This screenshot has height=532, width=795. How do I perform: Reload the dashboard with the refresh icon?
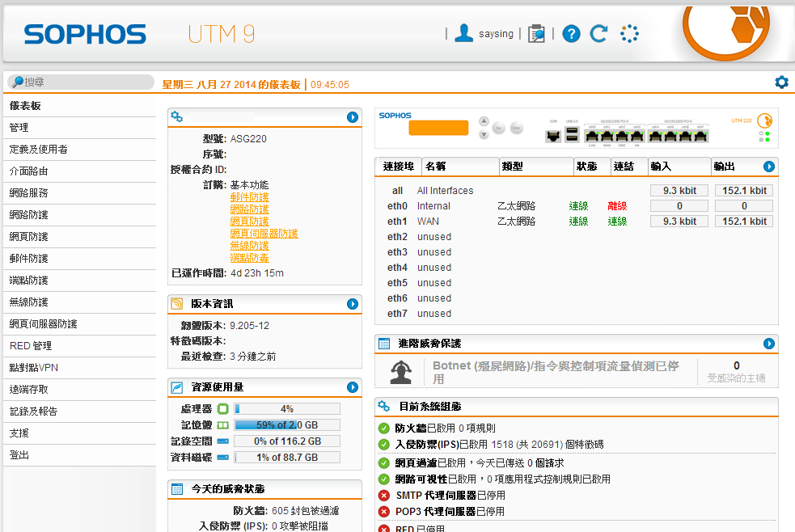[x=598, y=33]
